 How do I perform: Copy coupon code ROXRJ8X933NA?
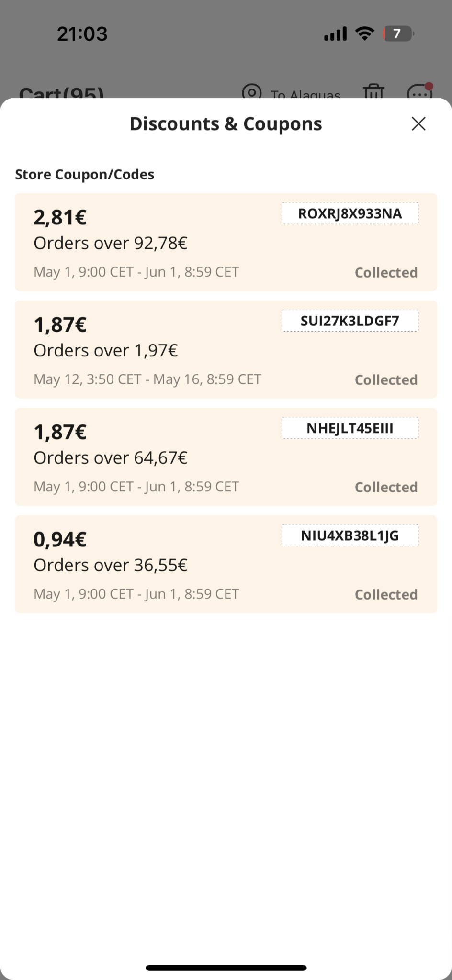pyautogui.click(x=350, y=213)
